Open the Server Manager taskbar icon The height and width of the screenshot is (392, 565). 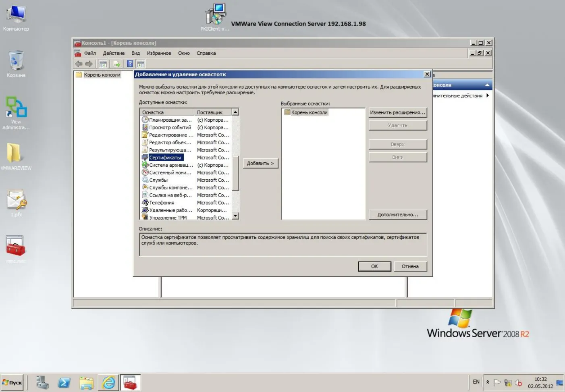(42, 382)
